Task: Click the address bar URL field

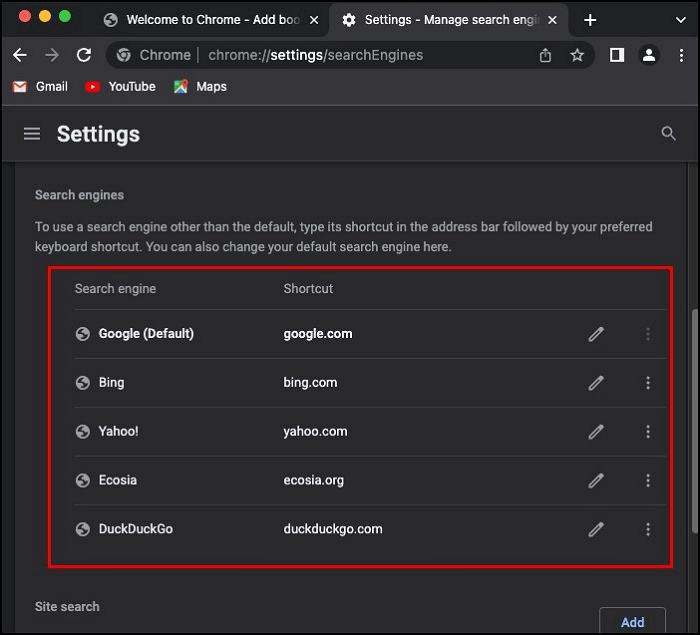Action: tap(330, 56)
